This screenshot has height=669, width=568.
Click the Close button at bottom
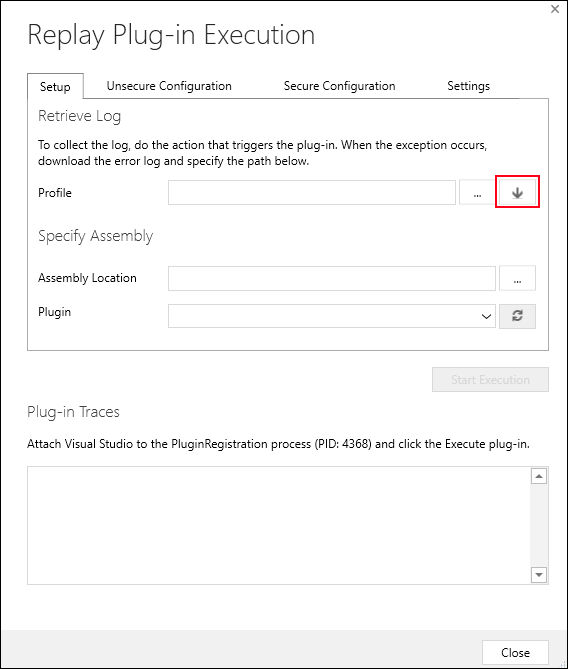(x=515, y=652)
